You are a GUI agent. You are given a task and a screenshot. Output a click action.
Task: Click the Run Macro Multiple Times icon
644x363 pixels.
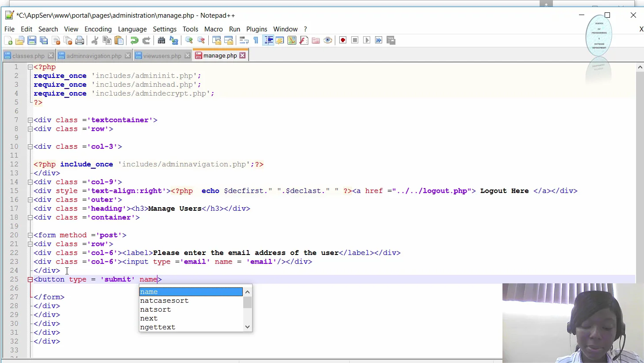[x=379, y=40]
